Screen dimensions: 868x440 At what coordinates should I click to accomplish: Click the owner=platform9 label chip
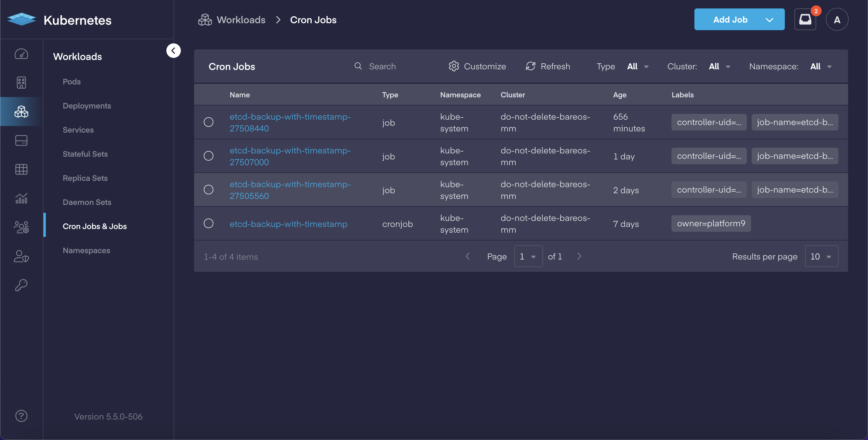tap(711, 223)
